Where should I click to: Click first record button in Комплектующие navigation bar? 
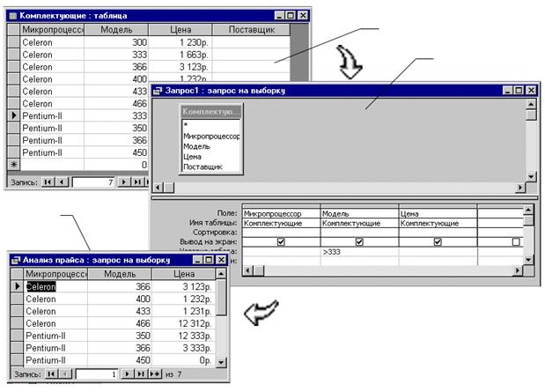point(48,181)
